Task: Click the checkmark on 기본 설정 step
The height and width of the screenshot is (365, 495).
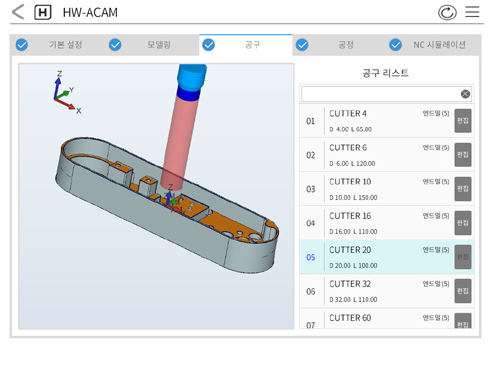Action: (x=22, y=45)
